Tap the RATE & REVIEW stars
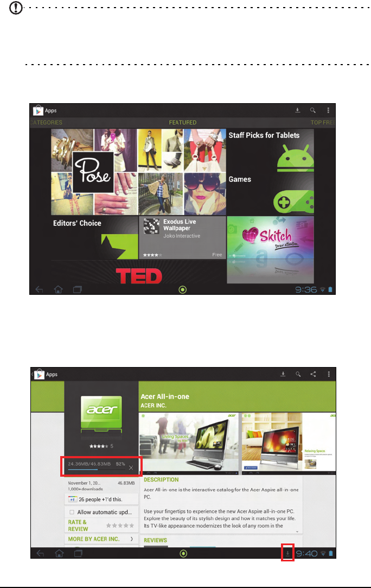This screenshot has width=371, height=588. click(x=120, y=526)
